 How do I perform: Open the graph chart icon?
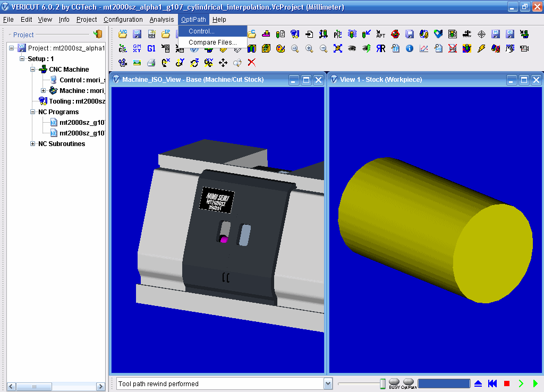coord(423,48)
